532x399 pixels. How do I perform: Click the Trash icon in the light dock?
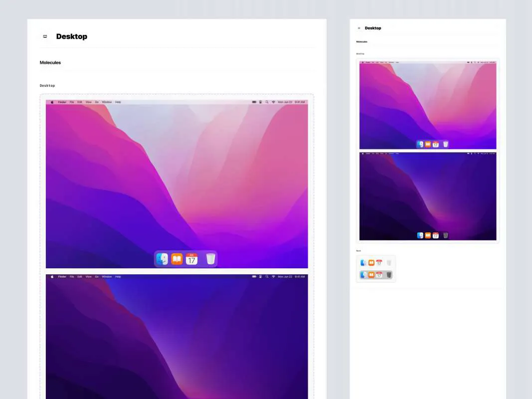pyautogui.click(x=210, y=259)
